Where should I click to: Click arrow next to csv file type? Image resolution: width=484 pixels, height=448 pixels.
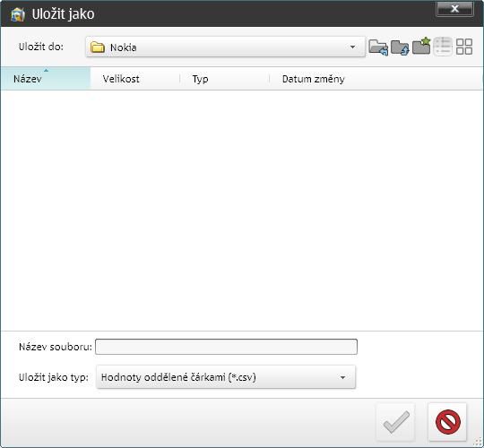[342, 377]
